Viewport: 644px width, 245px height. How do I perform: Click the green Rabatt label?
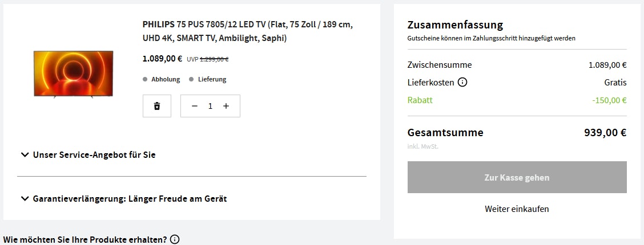tap(420, 100)
